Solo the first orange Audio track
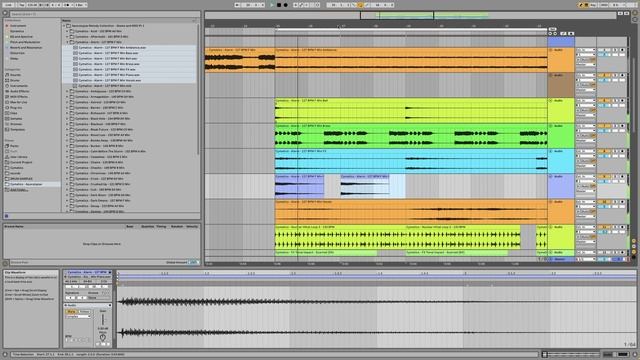 pos(615,50)
